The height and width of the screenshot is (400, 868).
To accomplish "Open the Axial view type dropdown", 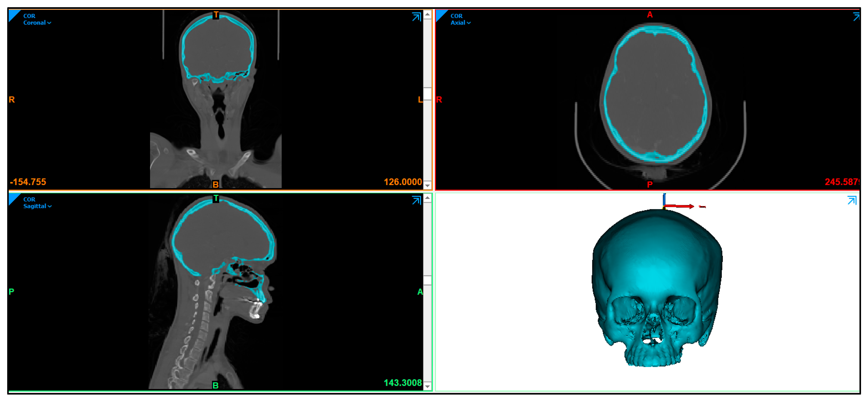I will coord(460,23).
